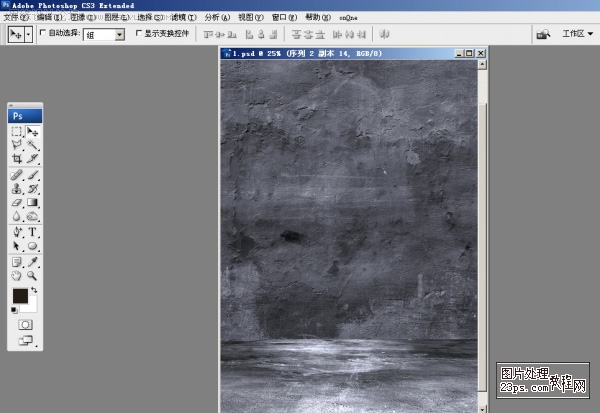This screenshot has width=600, height=413.
Task: Click the current Move tool preset icon
Action: pyautogui.click(x=16, y=34)
